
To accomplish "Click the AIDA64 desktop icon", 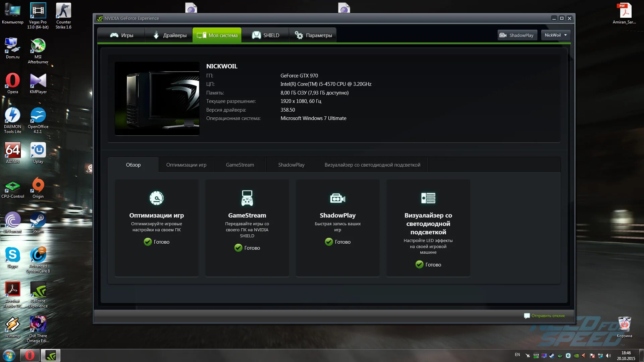I will point(13,153).
